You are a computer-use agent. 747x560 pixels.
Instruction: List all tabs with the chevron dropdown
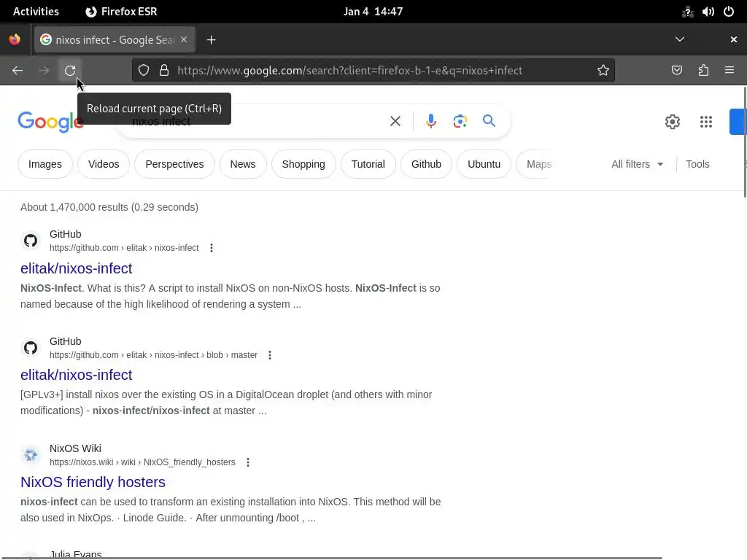point(680,39)
